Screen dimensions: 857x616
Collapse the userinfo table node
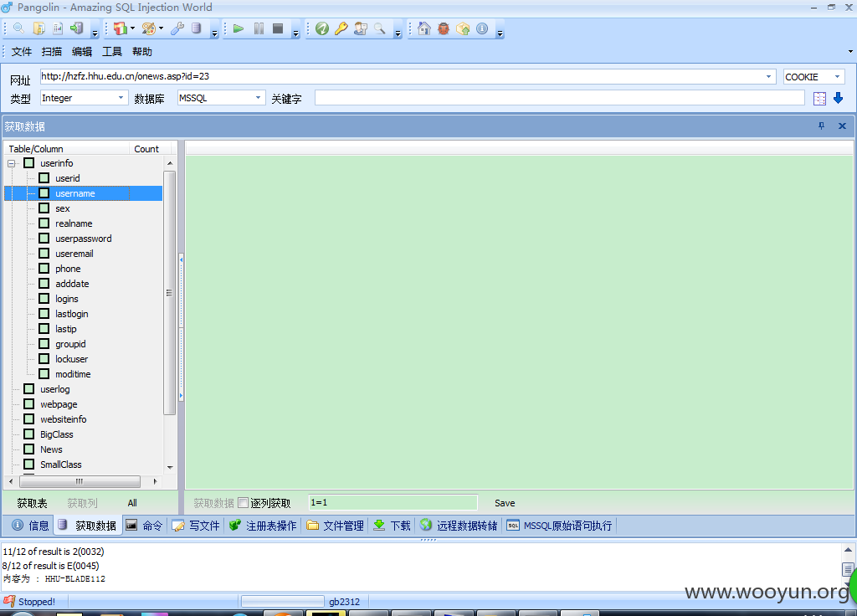(11, 163)
